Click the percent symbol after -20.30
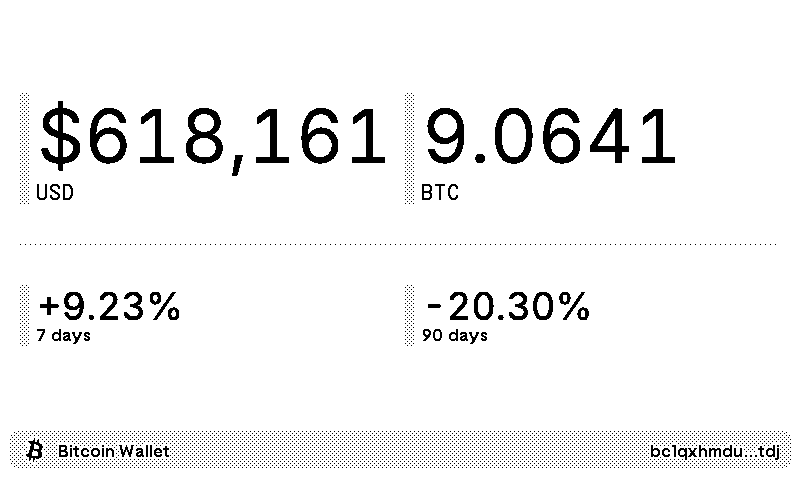800x480 pixels. click(x=573, y=306)
